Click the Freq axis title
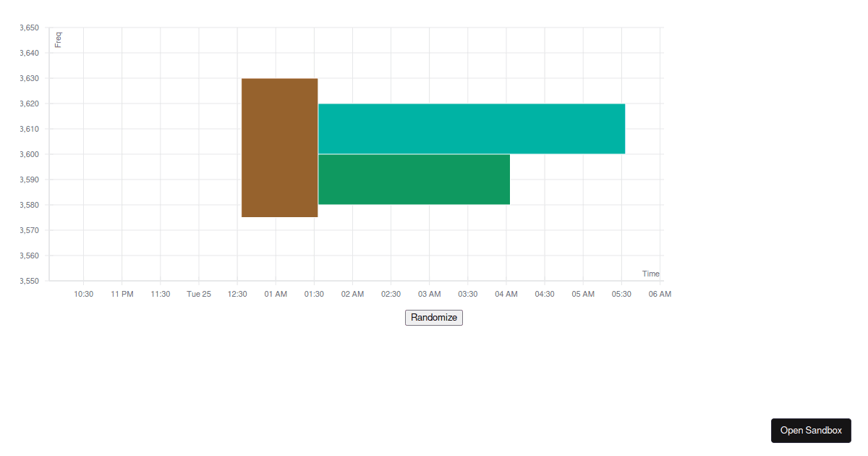The image size is (868, 456). tap(59, 39)
